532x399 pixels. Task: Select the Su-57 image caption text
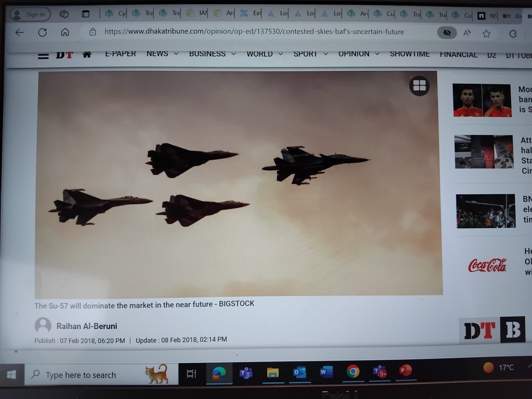[144, 305]
